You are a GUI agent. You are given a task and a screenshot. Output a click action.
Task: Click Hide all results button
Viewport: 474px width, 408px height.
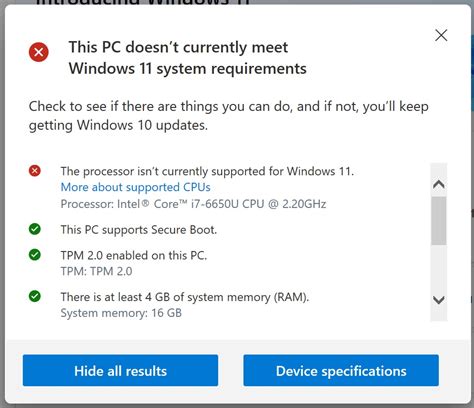[x=120, y=371]
